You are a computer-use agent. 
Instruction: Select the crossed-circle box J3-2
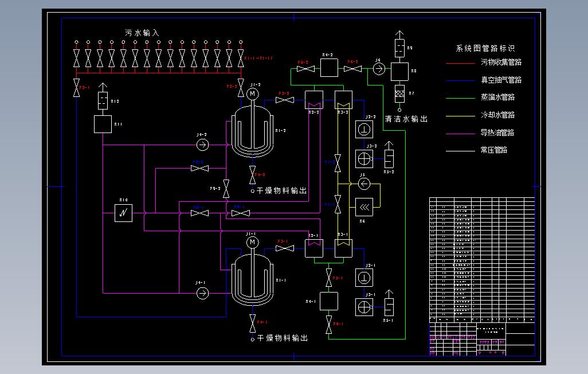click(364, 159)
